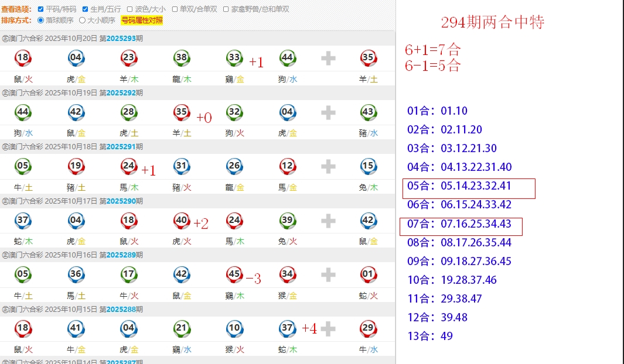Click blue ball 31 in period 2025291
The height and width of the screenshot is (364, 624).
[x=182, y=166]
